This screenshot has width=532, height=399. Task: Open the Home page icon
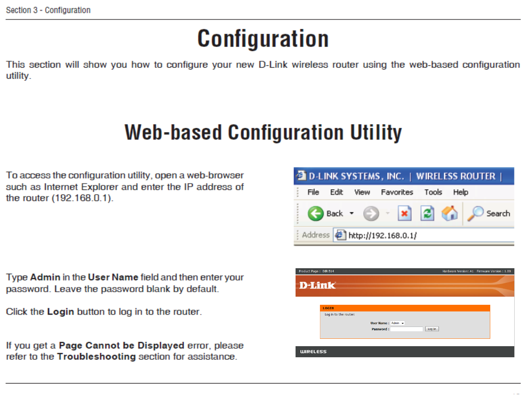450,213
